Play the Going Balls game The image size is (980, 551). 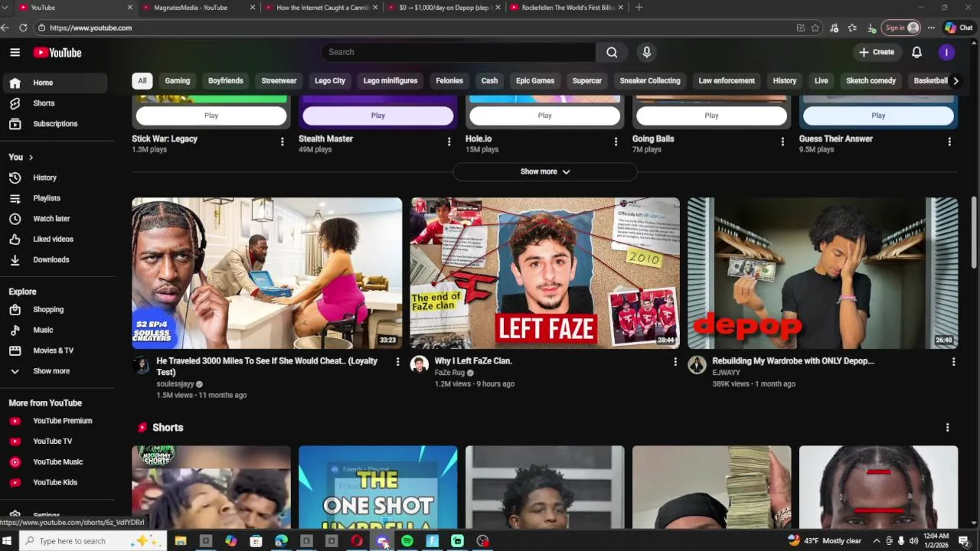pos(711,116)
